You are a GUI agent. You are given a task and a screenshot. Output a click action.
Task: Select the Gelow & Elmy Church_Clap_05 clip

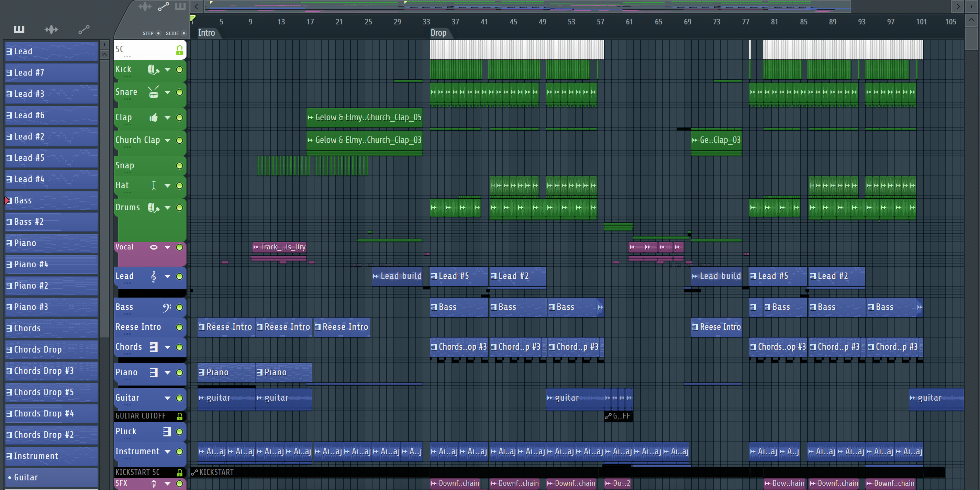point(365,118)
